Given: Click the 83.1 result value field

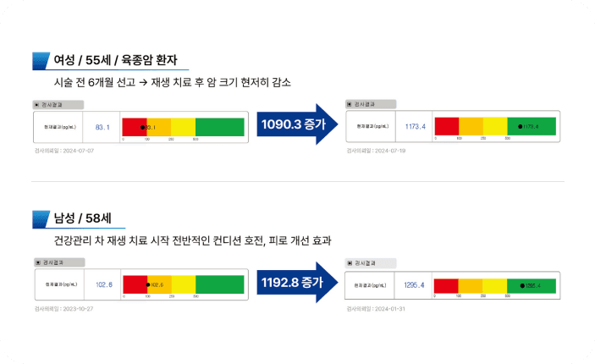Looking at the screenshot, I should [x=103, y=127].
